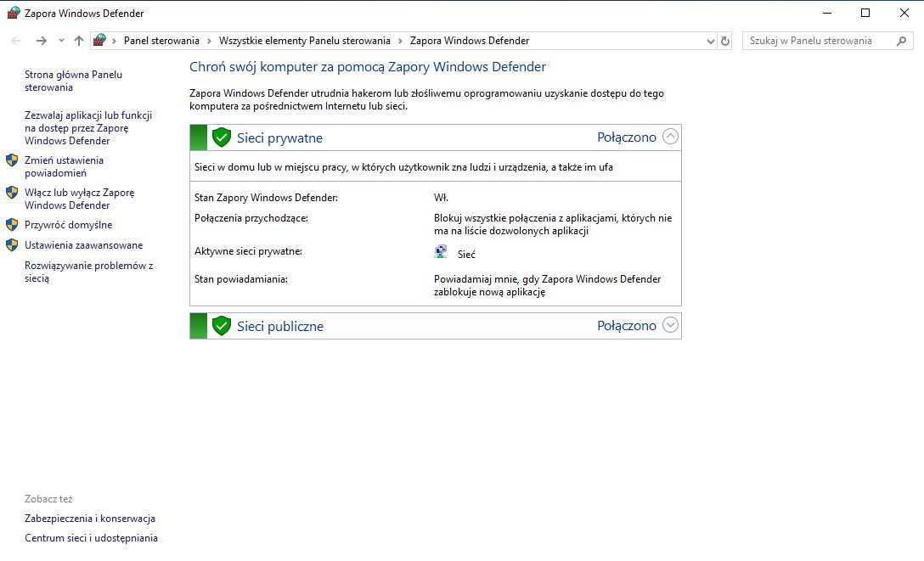924x561 pixels.
Task: Collapse the 'Sieci prywatne' section
Action: click(670, 137)
